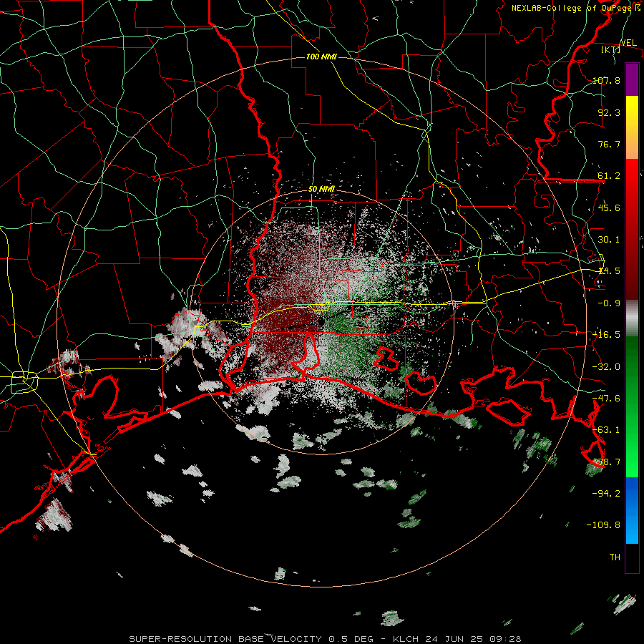Select the -63.1 velocity scale value

[x=606, y=429]
